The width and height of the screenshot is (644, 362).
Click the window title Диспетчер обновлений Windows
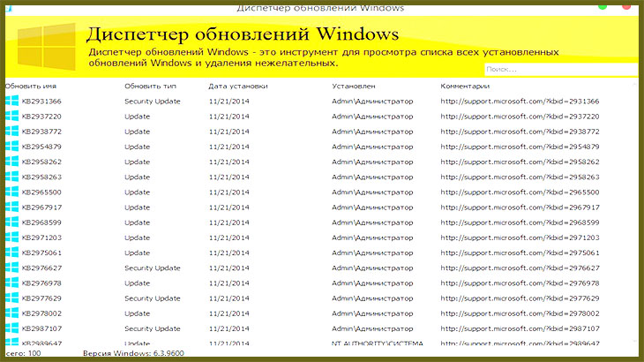click(x=320, y=9)
